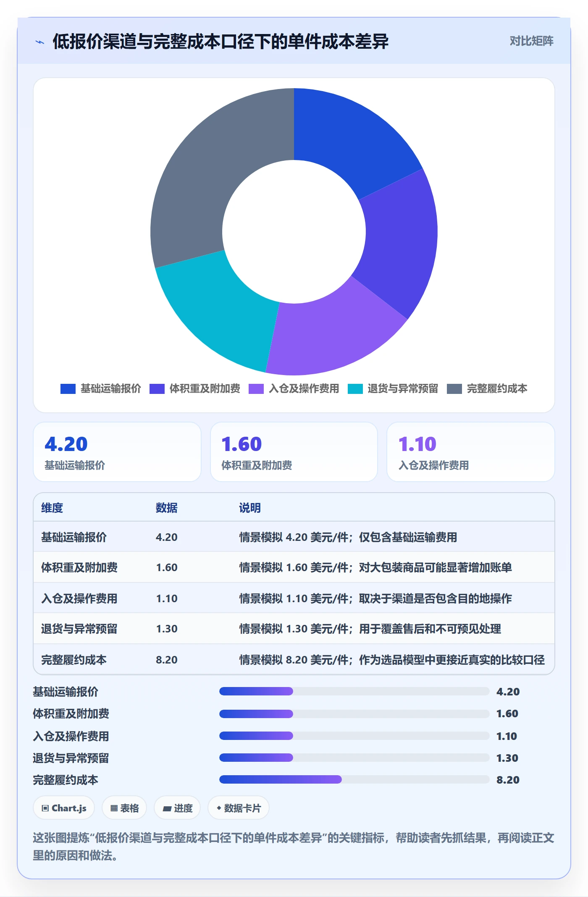588x897 pixels.
Task: Click the 表格 tag chip
Action: click(124, 808)
